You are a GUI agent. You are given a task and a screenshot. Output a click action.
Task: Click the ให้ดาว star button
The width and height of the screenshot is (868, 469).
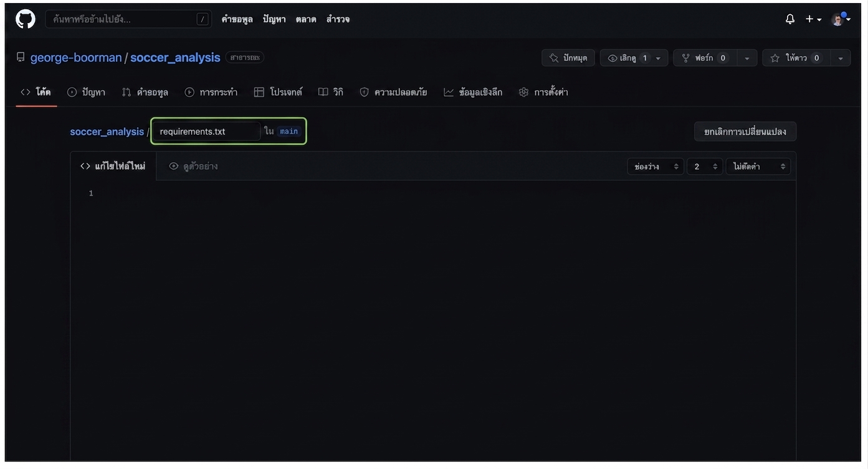tap(796, 58)
